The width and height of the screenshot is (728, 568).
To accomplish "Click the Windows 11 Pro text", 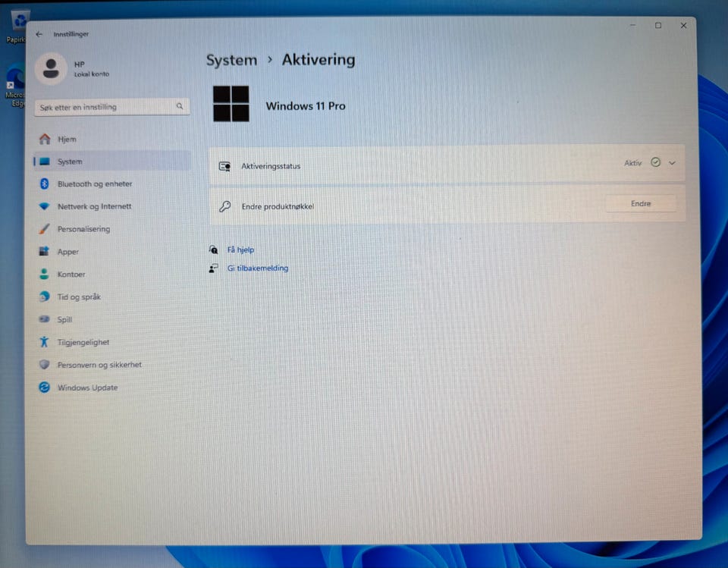I will (x=306, y=106).
